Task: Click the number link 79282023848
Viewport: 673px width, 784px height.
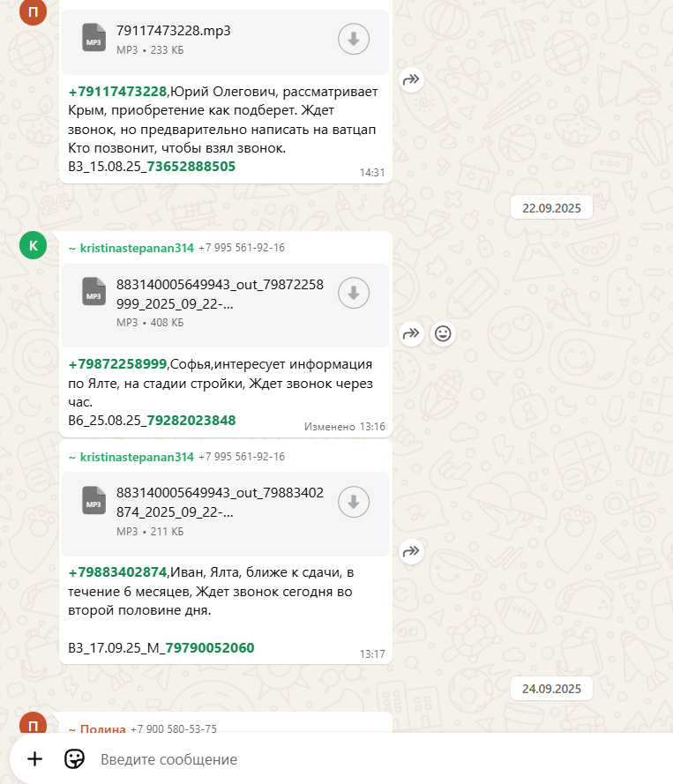Action: pyautogui.click(x=191, y=421)
